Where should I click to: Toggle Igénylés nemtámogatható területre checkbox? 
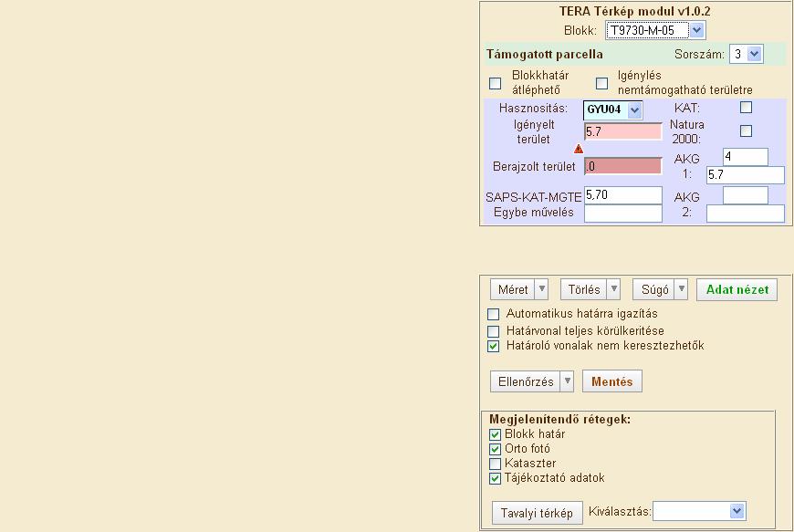[601, 83]
